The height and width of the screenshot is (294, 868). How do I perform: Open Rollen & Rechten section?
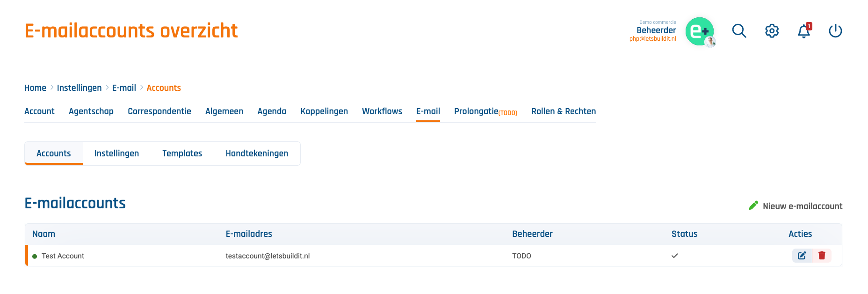(564, 111)
